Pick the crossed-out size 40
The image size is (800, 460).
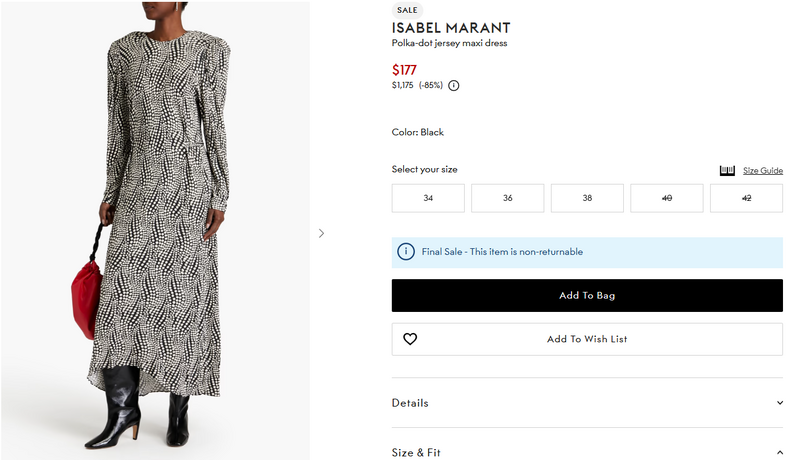pos(667,198)
